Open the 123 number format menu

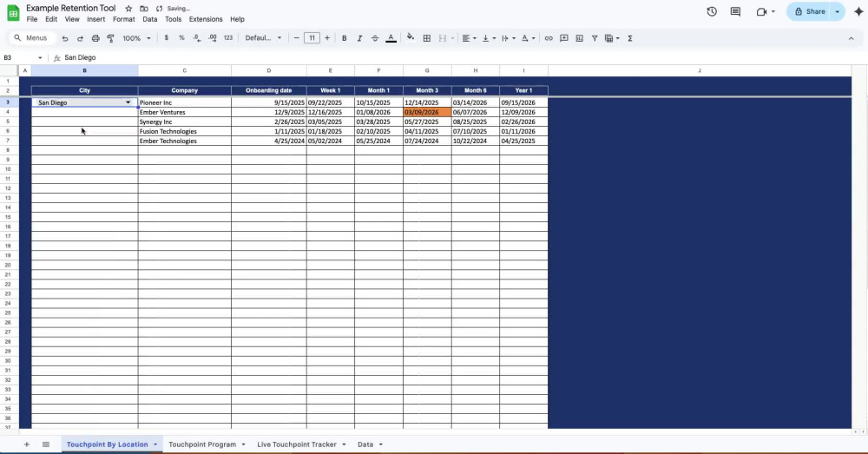pos(228,38)
